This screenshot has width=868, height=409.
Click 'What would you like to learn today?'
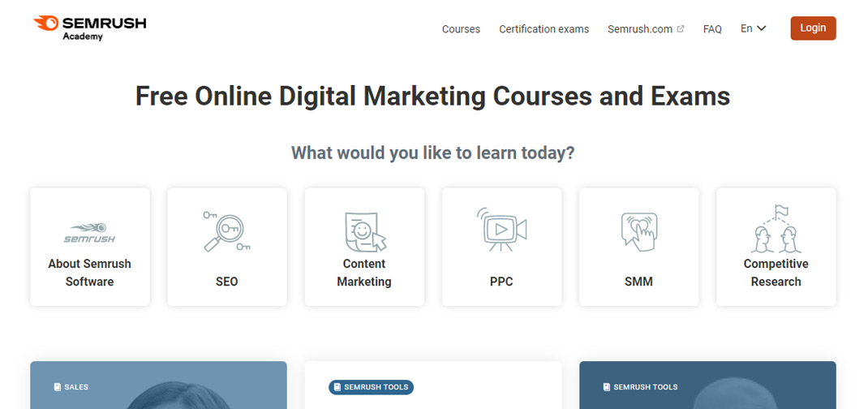(x=433, y=153)
